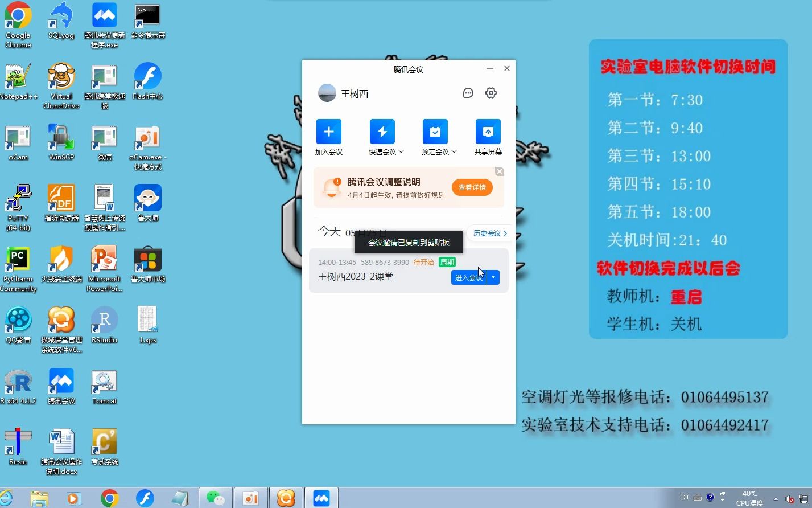Viewport: 812px width, 508px height.
Task: Open the chat messages bubble icon
Action: pos(468,93)
